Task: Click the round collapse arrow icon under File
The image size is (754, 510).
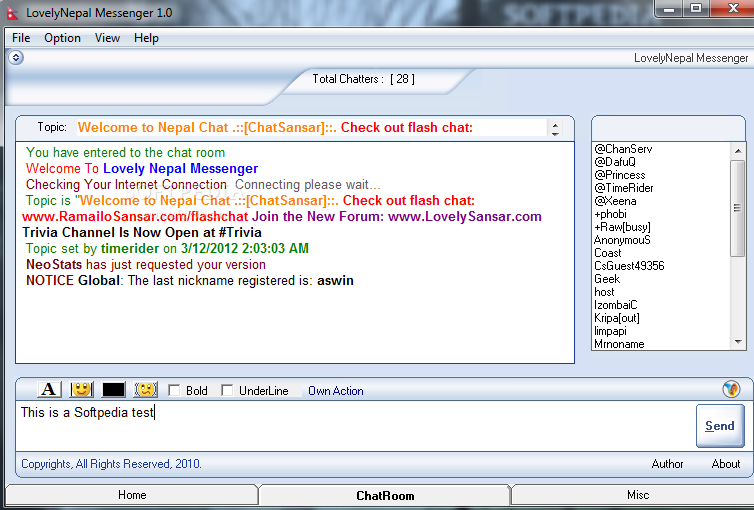Action: pos(16,58)
